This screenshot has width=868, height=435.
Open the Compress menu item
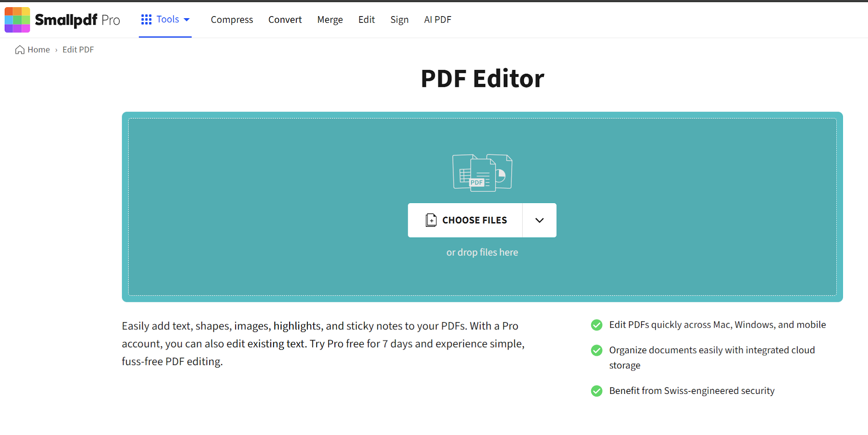point(232,20)
